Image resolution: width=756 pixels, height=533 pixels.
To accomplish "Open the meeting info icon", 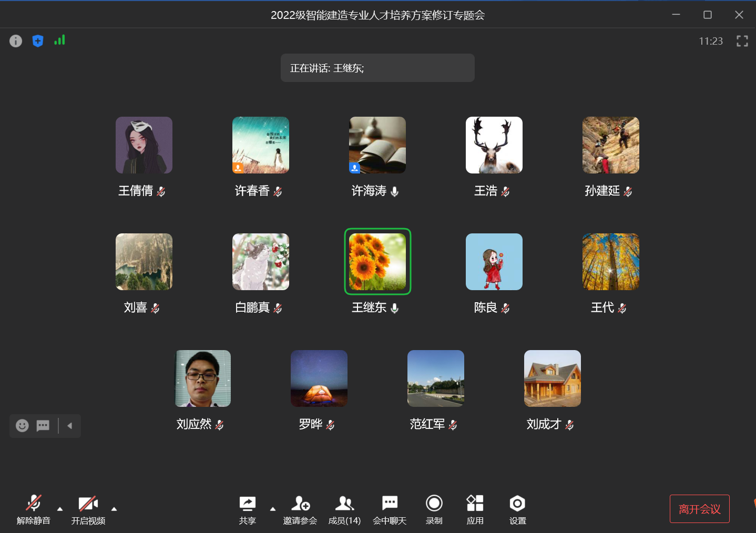I will pyautogui.click(x=16, y=41).
